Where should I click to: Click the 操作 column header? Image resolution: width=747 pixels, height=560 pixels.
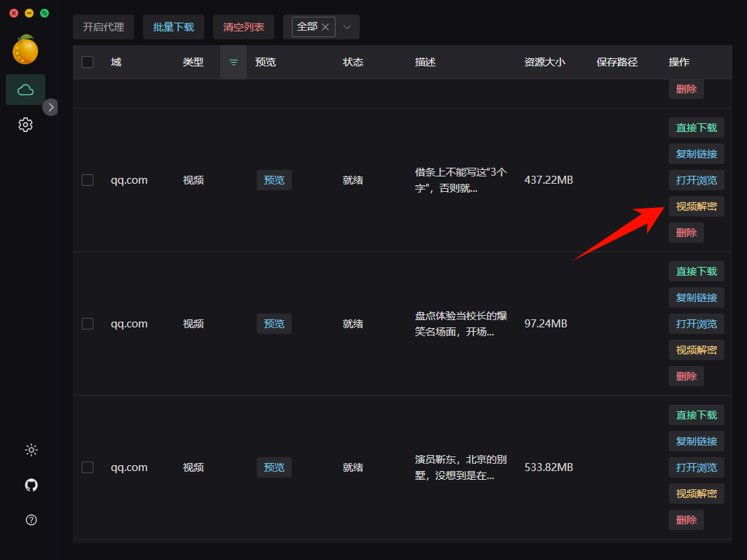coord(679,63)
